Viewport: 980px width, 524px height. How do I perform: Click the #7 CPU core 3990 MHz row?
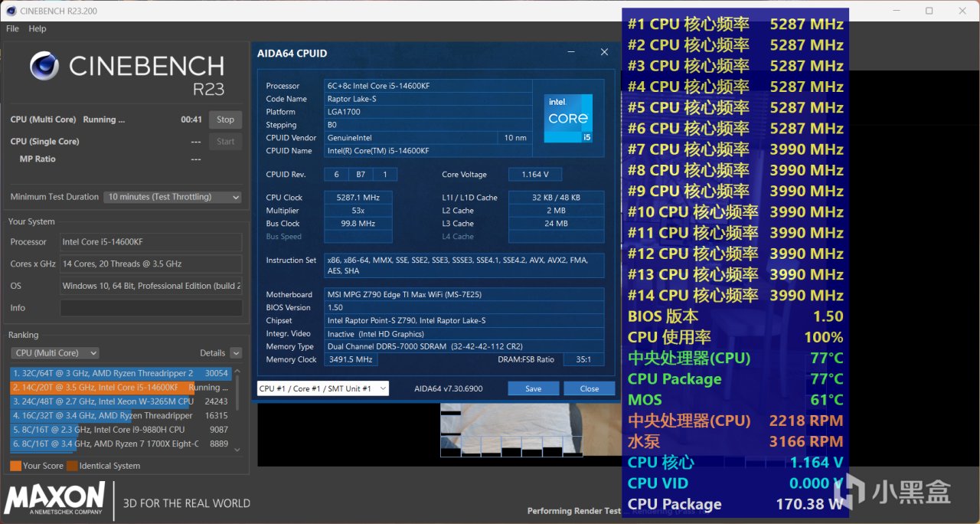click(x=735, y=149)
